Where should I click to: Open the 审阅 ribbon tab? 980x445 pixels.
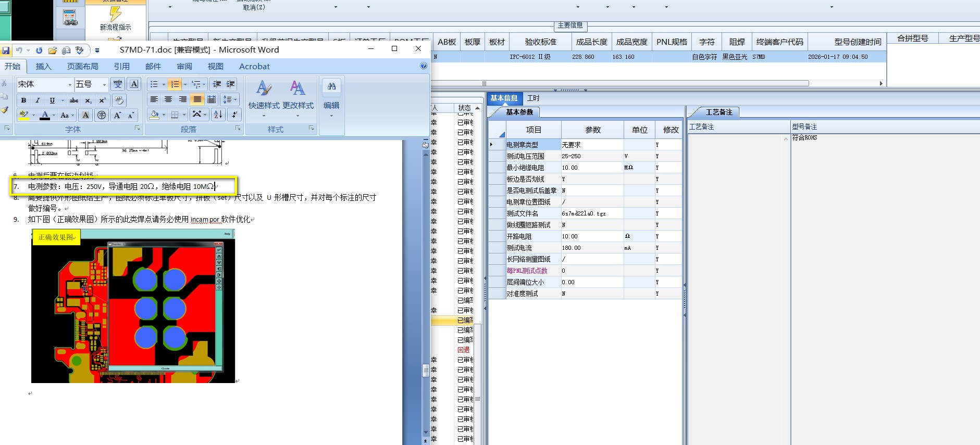tap(184, 66)
